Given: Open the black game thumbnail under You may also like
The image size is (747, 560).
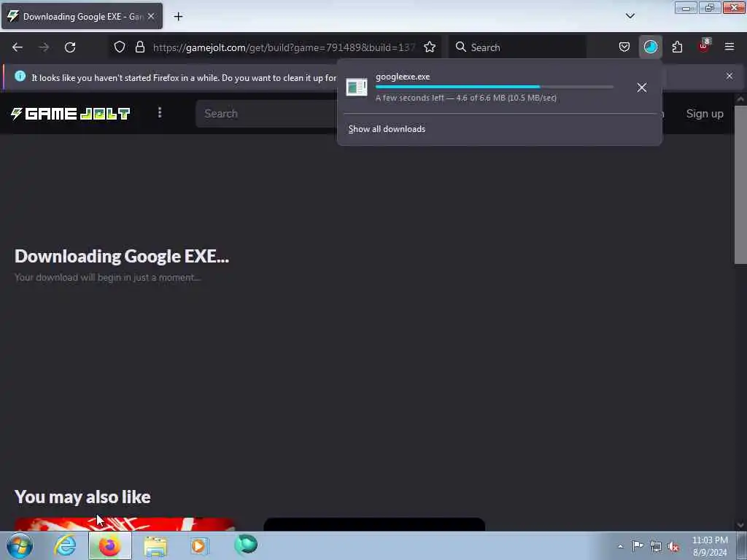Looking at the screenshot, I should [374, 524].
